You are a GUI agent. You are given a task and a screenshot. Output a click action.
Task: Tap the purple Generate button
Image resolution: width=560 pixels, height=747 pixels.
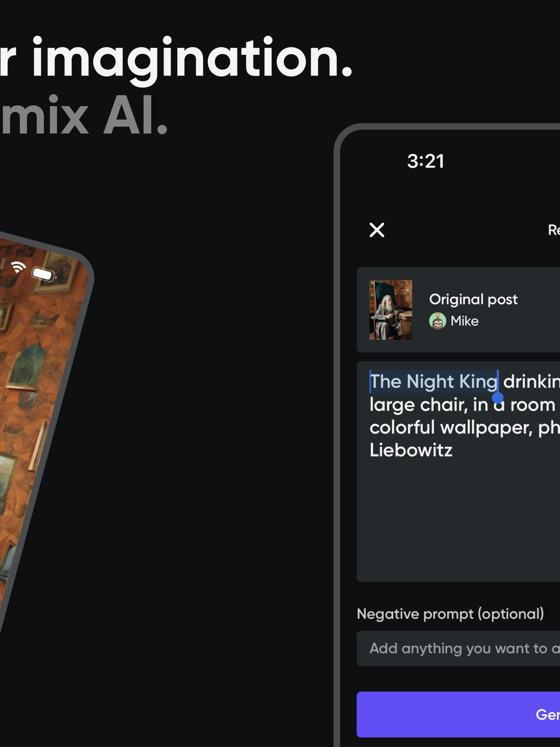458,715
